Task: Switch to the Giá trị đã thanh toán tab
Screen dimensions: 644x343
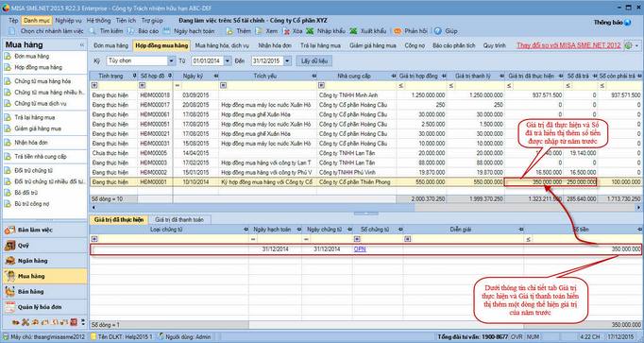Action: pyautogui.click(x=179, y=220)
